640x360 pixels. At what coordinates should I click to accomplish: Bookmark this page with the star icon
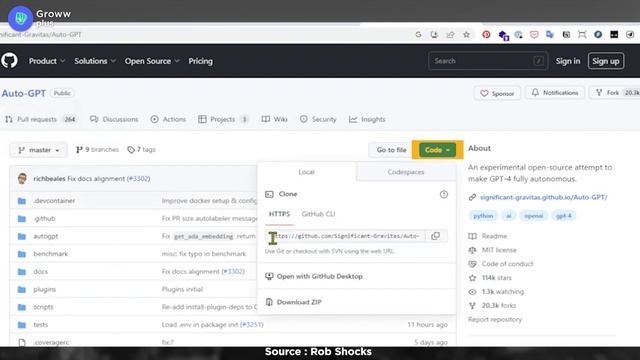point(467,35)
